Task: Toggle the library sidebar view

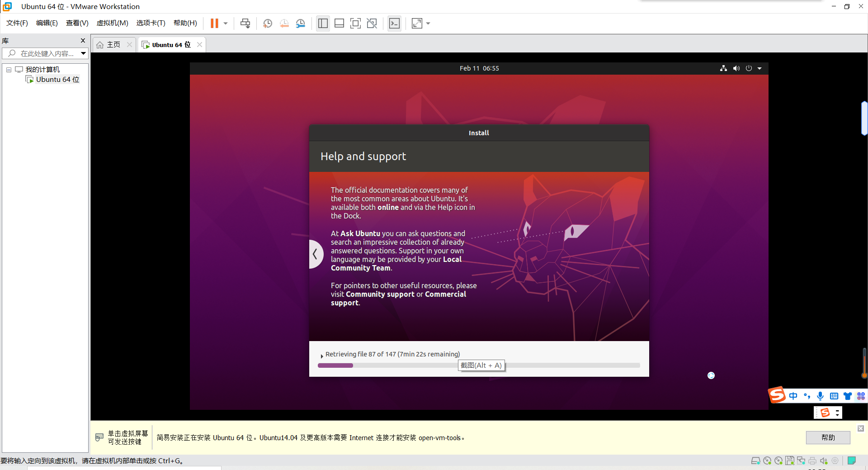Action: [323, 23]
